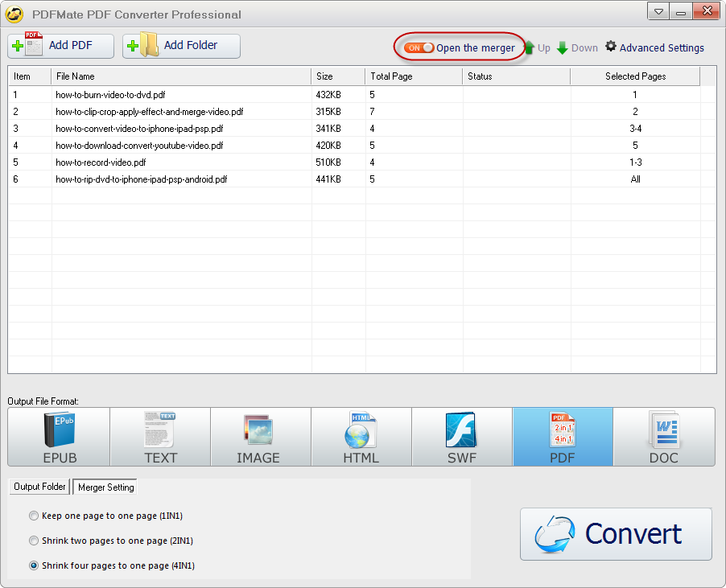Select HTML output format
This screenshot has width=726, height=588.
[361, 437]
